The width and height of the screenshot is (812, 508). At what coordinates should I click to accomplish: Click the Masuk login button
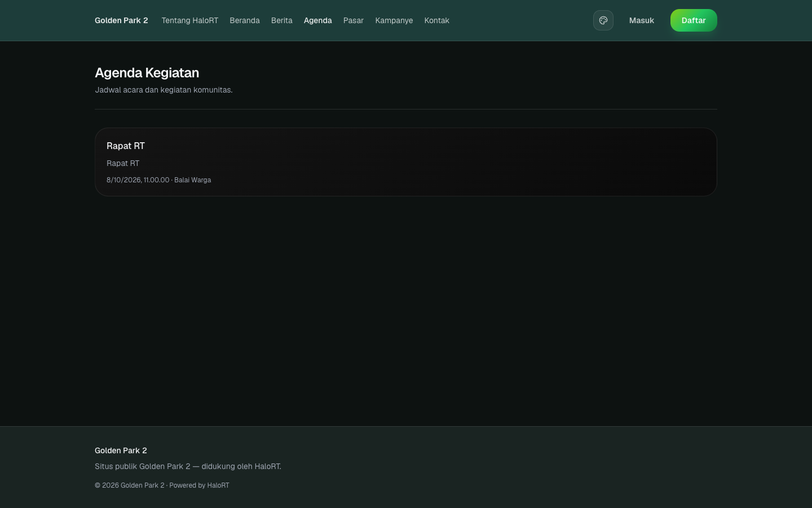tap(642, 20)
